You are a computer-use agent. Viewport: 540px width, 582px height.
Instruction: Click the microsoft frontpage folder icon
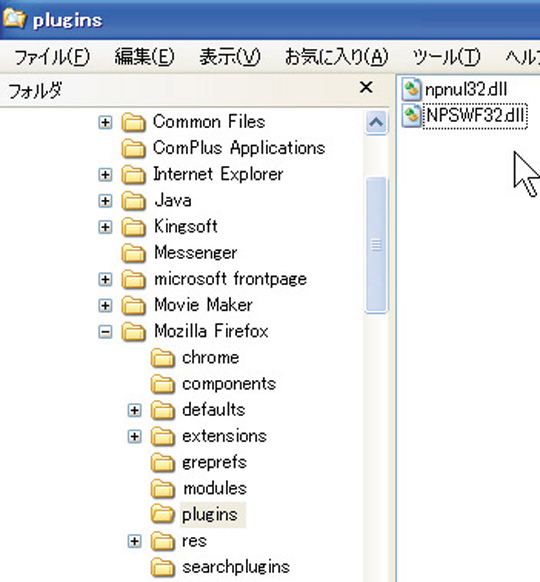[x=133, y=279]
